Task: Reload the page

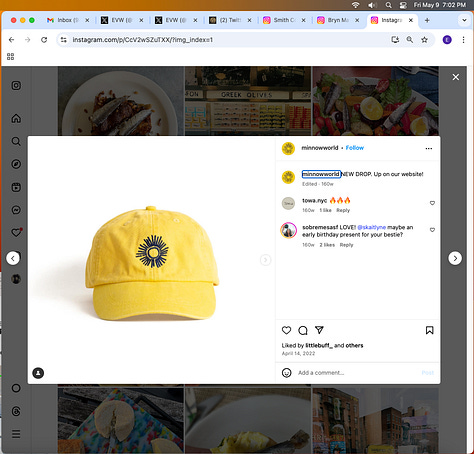Action: (x=44, y=40)
